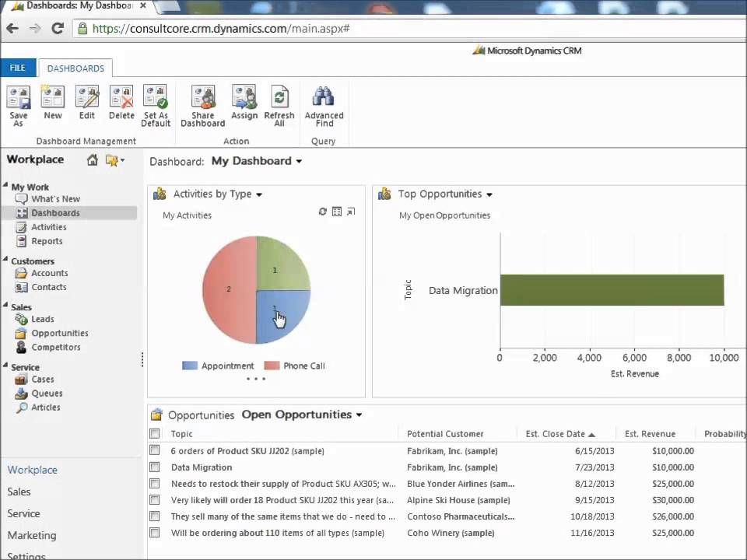The height and width of the screenshot is (560, 747).
Task: Collapse the Sales group in navigation
Action: 5,304
